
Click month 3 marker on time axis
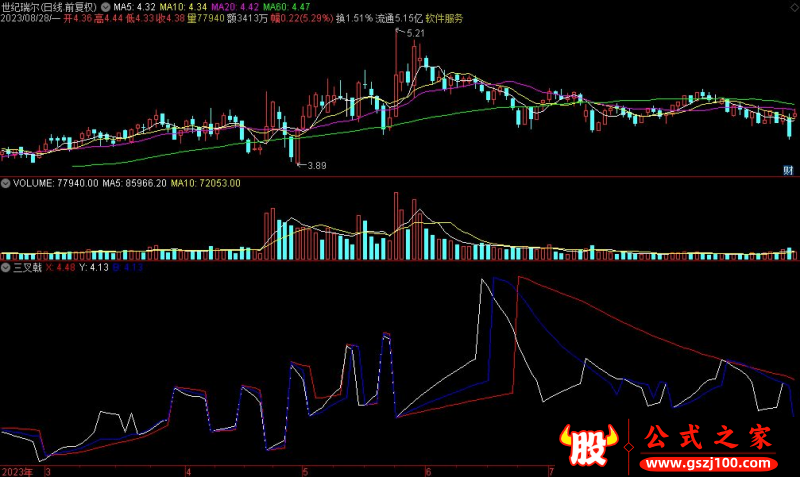pyautogui.click(x=48, y=472)
